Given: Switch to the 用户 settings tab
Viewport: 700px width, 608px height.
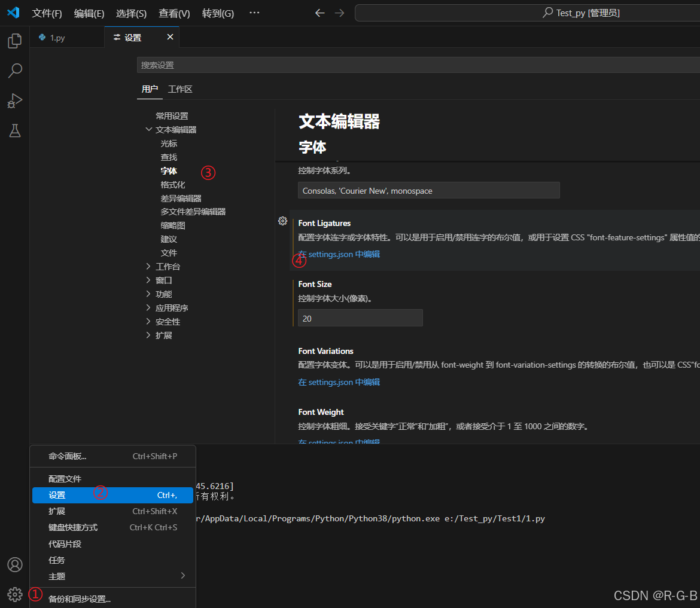Looking at the screenshot, I should pyautogui.click(x=150, y=89).
